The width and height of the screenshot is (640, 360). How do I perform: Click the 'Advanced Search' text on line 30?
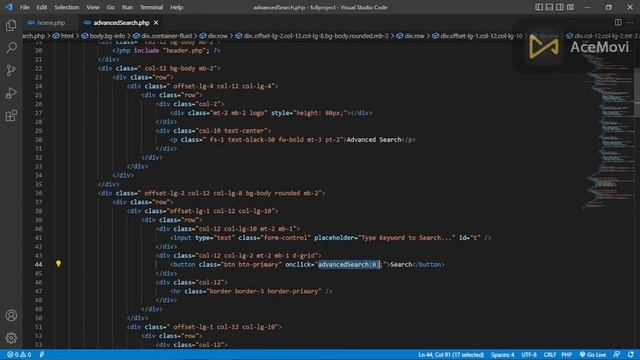pyautogui.click(x=374, y=140)
